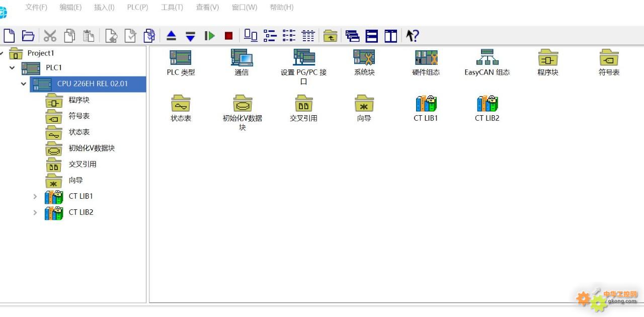This screenshot has width=644, height=317.
Task: Open the 查看(V) menu
Action: [207, 7]
